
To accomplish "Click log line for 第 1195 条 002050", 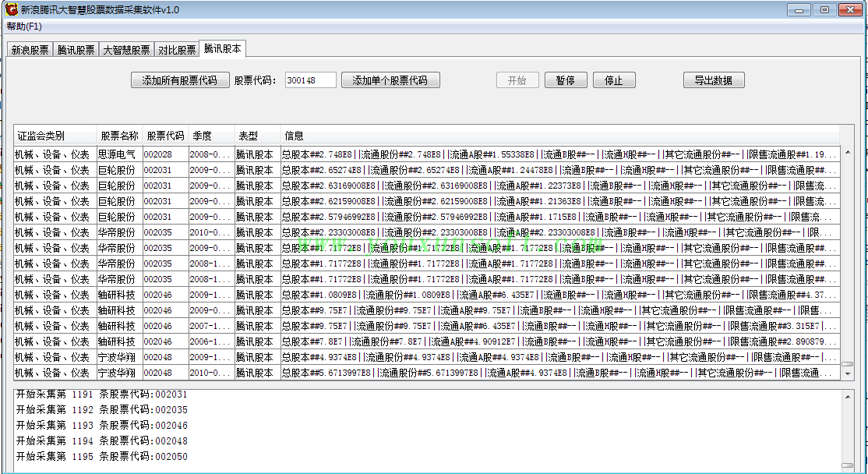I will [102, 456].
